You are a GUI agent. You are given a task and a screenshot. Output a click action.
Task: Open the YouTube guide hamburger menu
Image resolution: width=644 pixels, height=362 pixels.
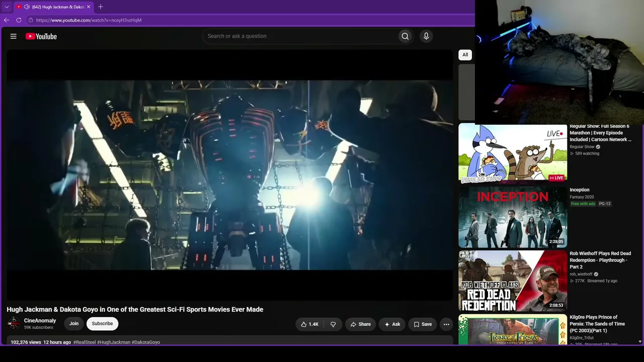click(x=14, y=36)
